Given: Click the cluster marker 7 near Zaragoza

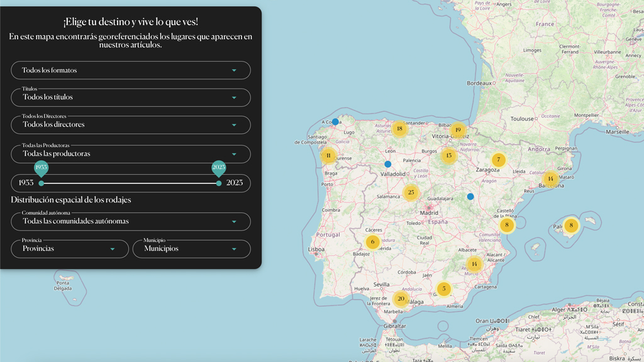Looking at the screenshot, I should coord(499,160).
